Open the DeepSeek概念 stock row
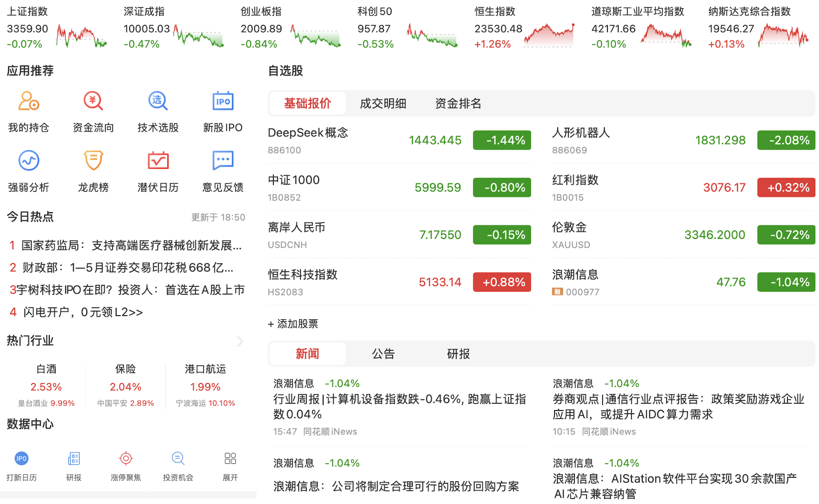Screen dimensions: 819x504 [x=399, y=140]
